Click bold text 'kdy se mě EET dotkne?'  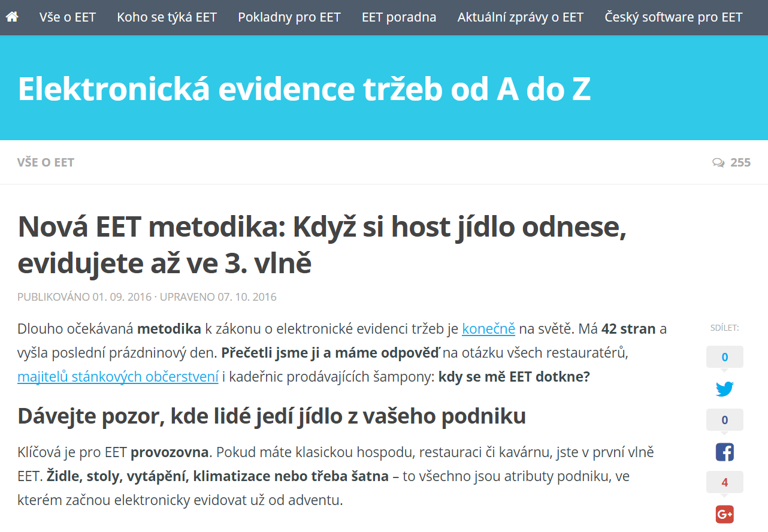[514, 377]
